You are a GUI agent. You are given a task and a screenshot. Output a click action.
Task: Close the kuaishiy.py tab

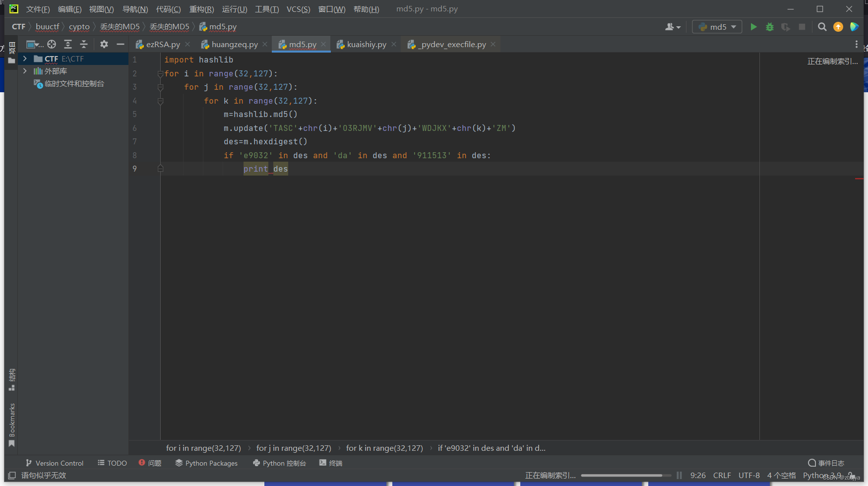[394, 44]
